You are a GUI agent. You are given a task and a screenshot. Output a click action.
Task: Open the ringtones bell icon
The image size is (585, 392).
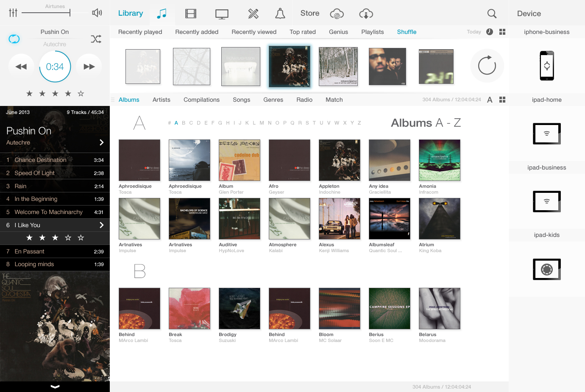pos(280,14)
